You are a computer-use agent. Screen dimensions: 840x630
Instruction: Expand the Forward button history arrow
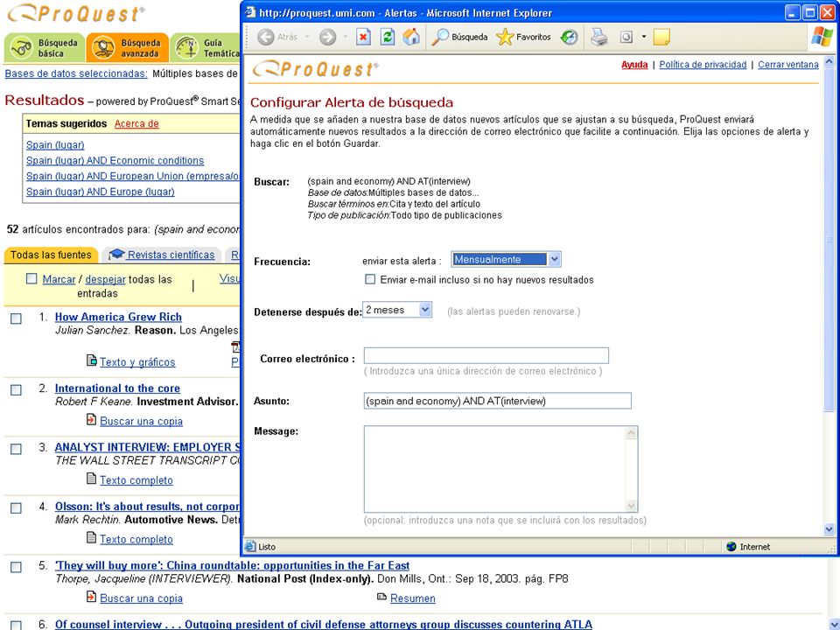pyautogui.click(x=345, y=37)
